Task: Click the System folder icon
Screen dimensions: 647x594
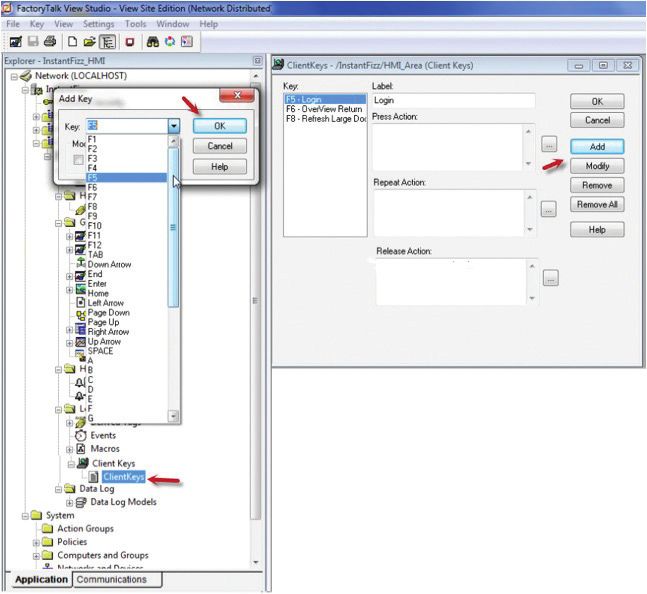Action: click(37, 515)
